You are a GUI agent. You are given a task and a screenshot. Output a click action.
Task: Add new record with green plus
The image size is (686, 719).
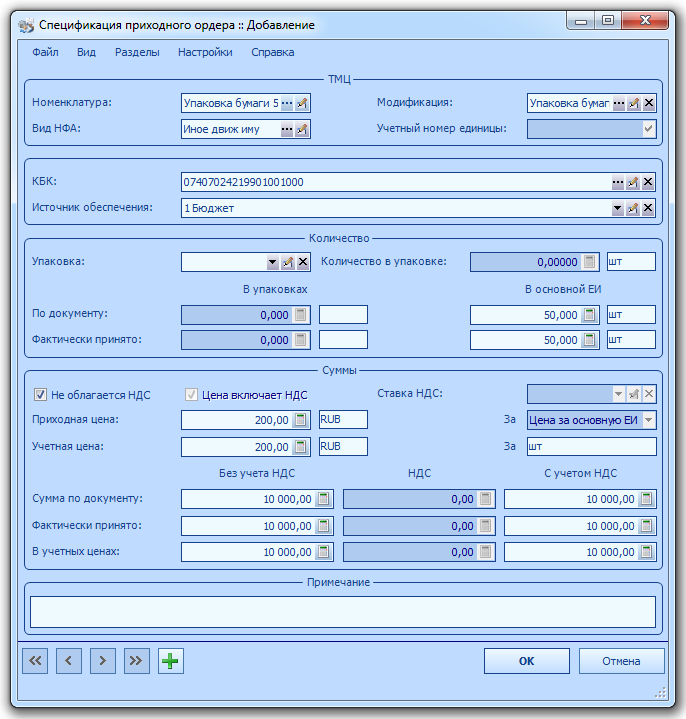click(x=171, y=661)
